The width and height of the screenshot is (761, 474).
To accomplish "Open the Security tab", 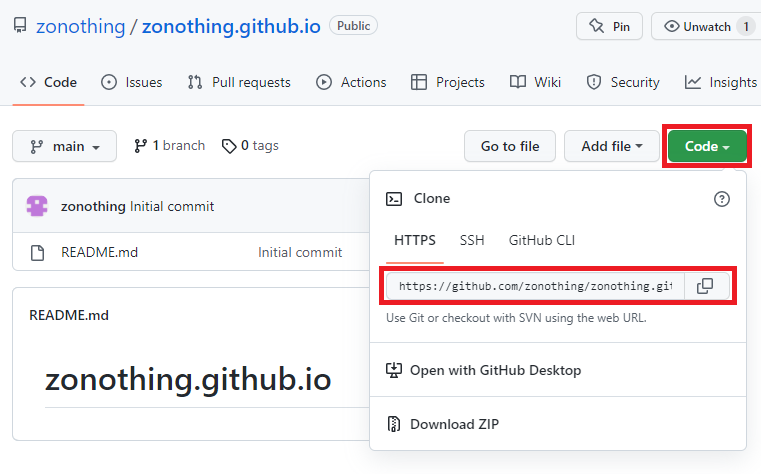I will tap(623, 82).
